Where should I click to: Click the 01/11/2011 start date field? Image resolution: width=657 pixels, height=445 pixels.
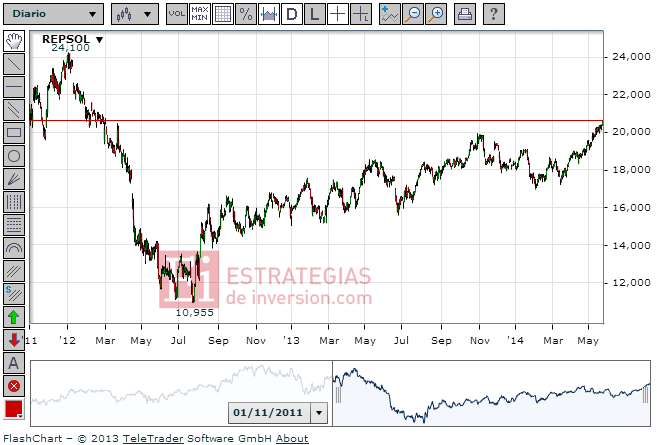coord(269,413)
